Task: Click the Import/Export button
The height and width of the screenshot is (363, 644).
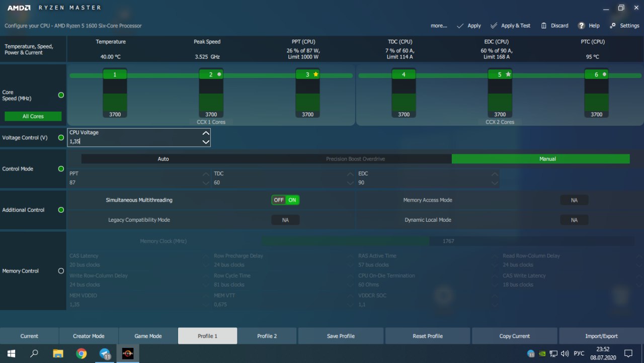Action: tap(601, 336)
